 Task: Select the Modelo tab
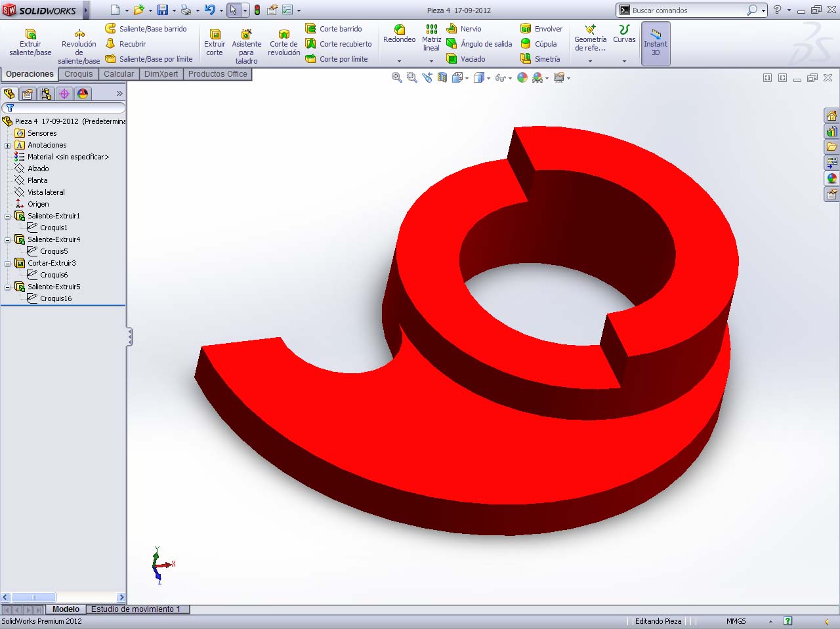(x=66, y=609)
